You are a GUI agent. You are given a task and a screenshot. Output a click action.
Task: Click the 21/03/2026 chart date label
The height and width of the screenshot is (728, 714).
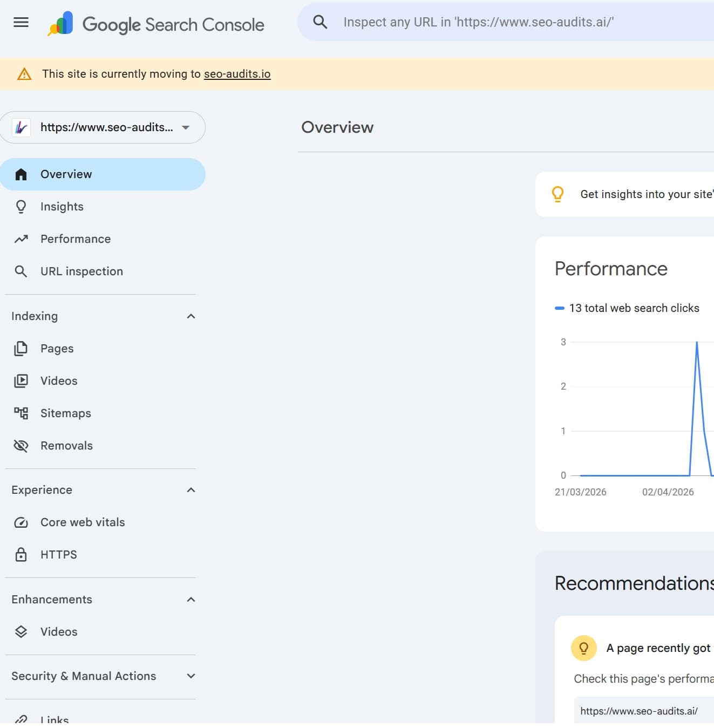(x=581, y=492)
